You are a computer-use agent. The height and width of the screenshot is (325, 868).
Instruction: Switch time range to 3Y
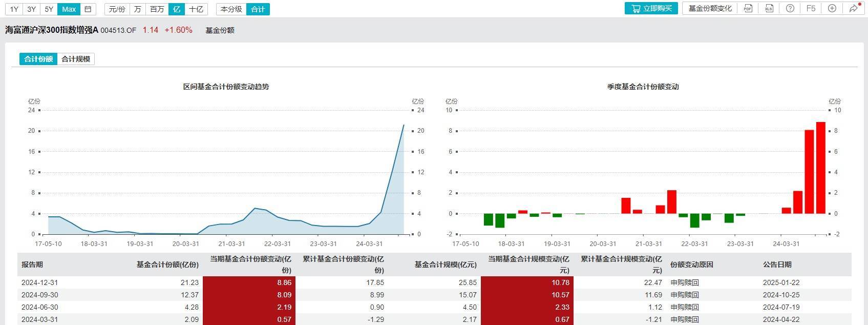point(32,9)
